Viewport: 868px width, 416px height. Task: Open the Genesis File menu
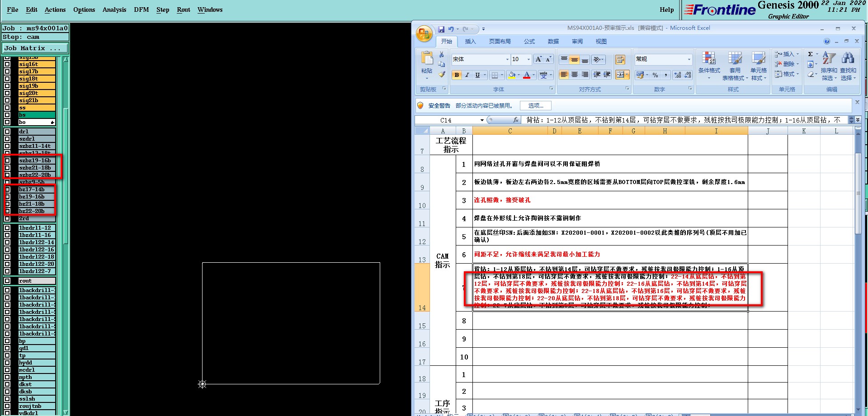(x=13, y=9)
